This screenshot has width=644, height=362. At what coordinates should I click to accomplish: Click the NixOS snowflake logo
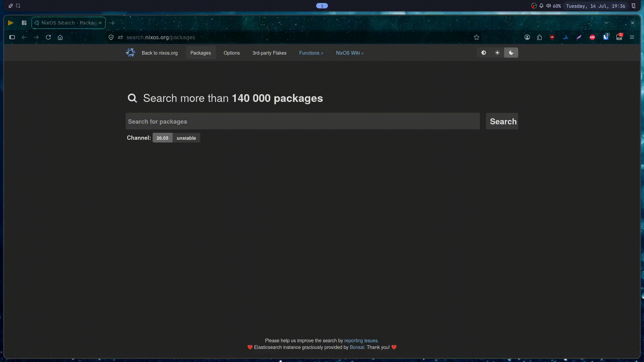pos(130,52)
